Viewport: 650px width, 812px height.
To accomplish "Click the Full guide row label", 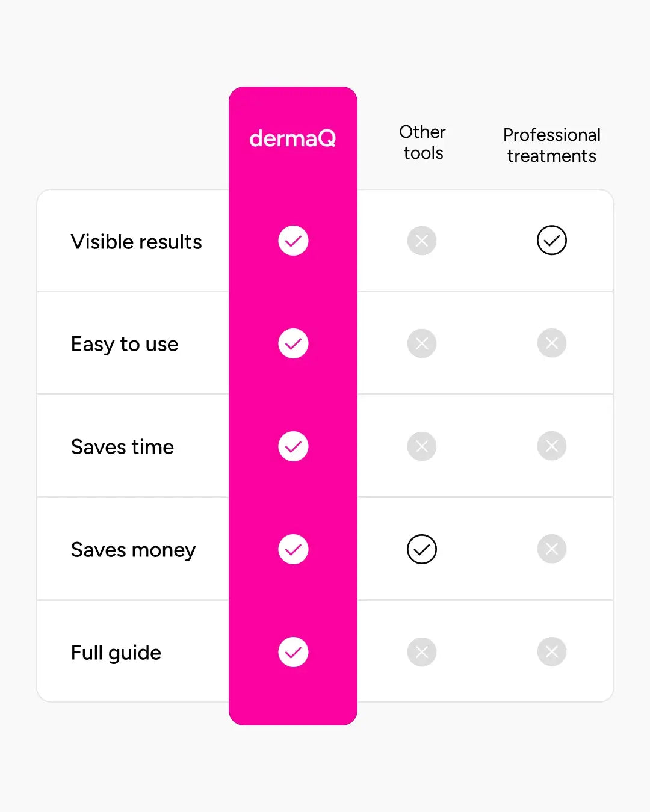I will [116, 653].
